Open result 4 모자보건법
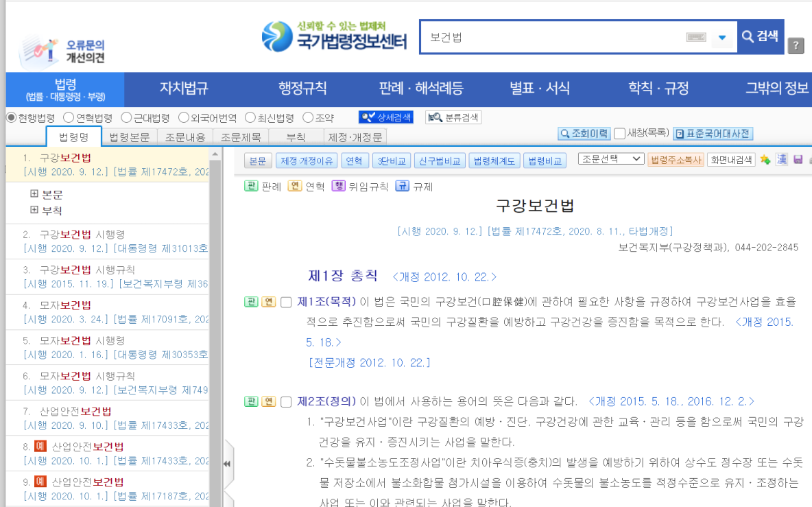The height and width of the screenshot is (507, 812). pos(65,305)
